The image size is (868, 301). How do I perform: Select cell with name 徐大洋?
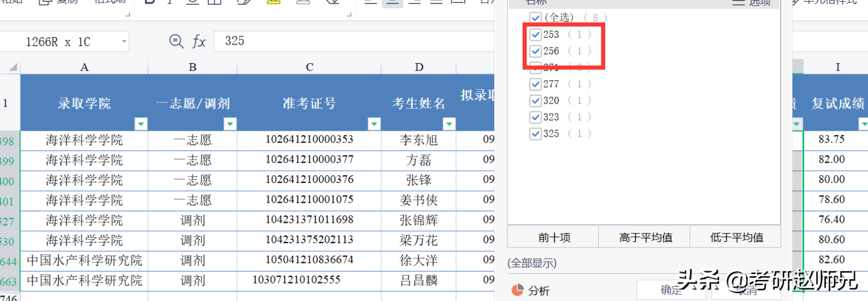click(419, 261)
